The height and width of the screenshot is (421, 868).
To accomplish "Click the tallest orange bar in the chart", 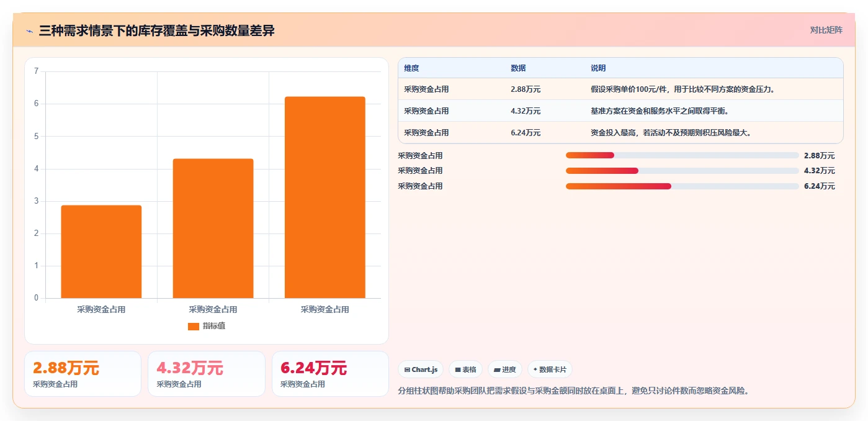I will [324, 197].
